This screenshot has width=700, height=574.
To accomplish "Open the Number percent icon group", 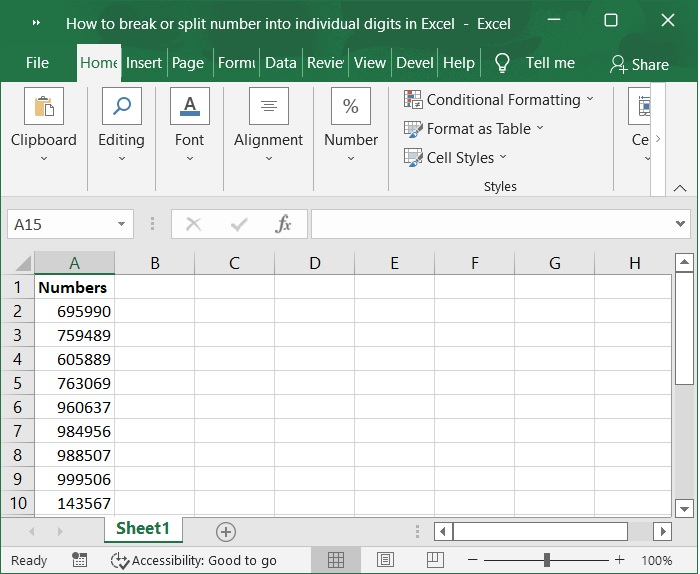I will (351, 107).
